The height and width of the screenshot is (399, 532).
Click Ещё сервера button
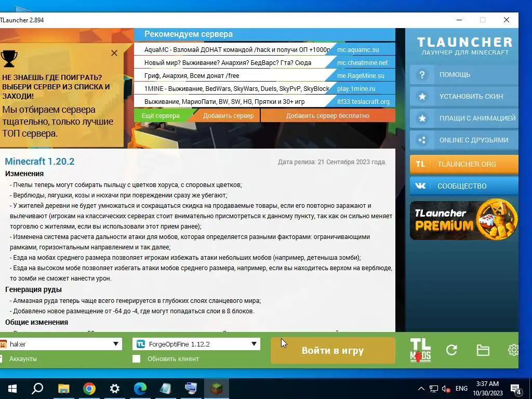(x=161, y=116)
